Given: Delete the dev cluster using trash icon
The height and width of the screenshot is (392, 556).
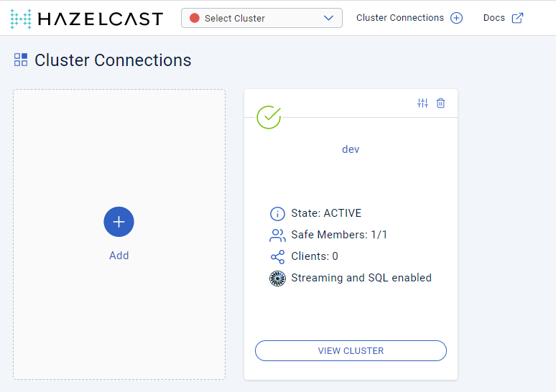Looking at the screenshot, I should (x=441, y=103).
